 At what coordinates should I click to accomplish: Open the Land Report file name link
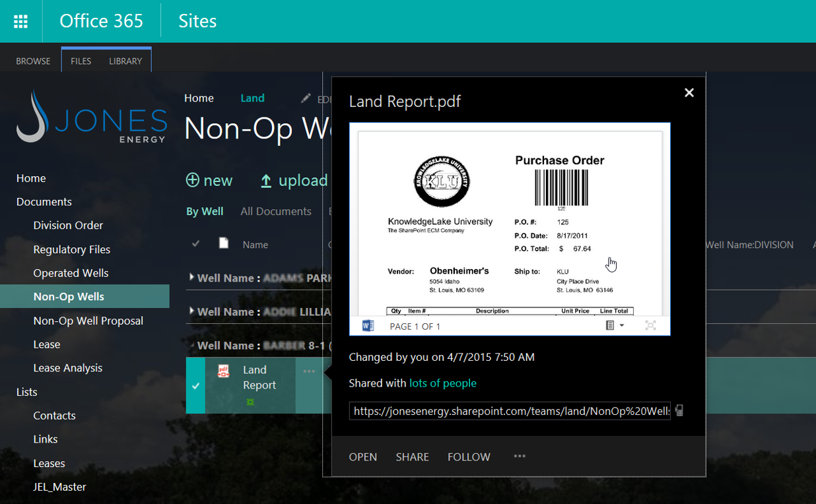[x=259, y=377]
